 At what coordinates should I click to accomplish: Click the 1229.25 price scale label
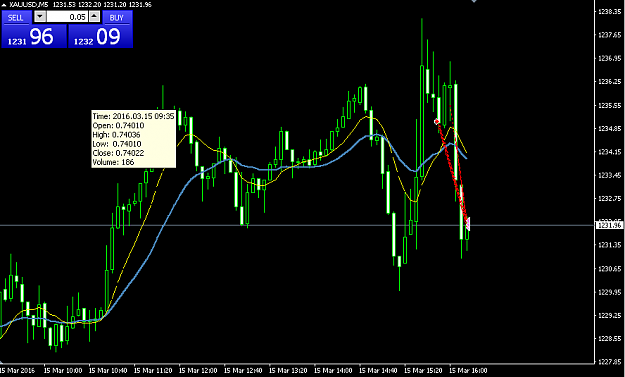(609, 315)
